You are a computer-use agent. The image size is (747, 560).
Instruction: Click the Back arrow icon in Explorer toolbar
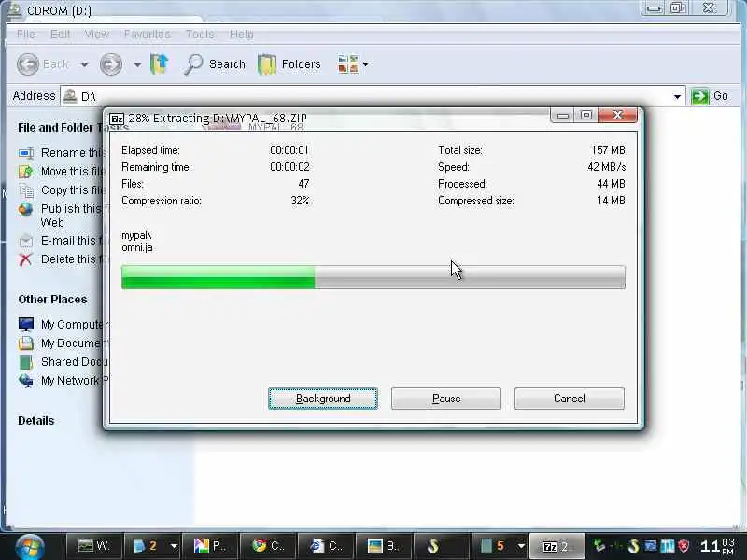click(28, 63)
